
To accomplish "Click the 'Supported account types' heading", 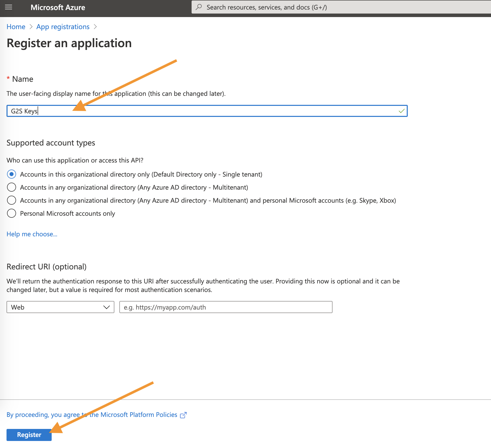I will point(51,143).
